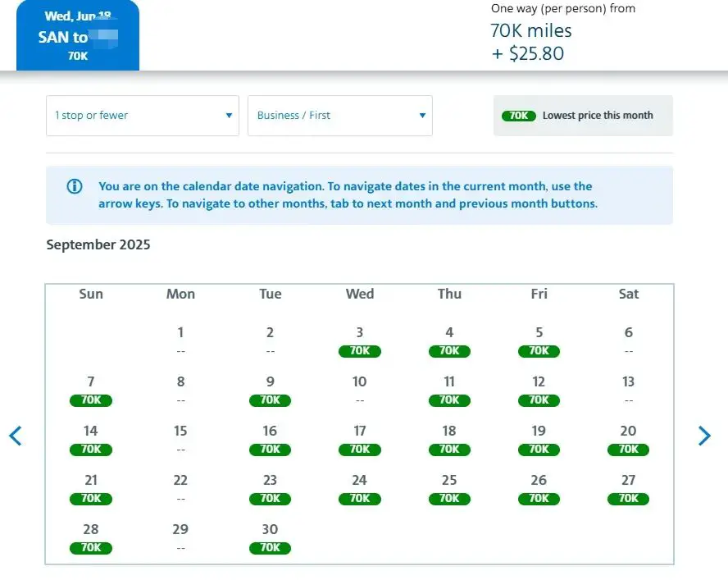Open the '1 stop or fewer' dropdown
This screenshot has height=580, width=728.
tap(143, 116)
